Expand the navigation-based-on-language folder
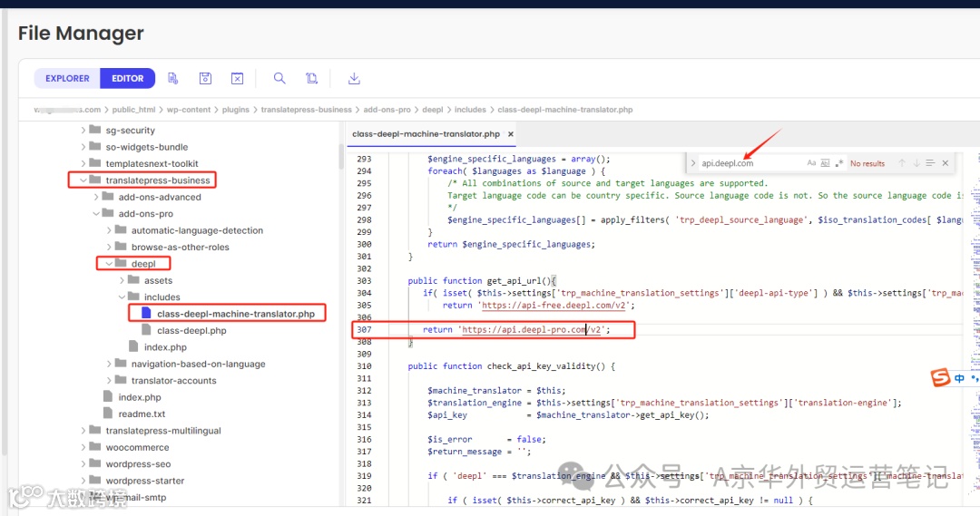Viewport: 980px width, 516px height. pos(109,364)
